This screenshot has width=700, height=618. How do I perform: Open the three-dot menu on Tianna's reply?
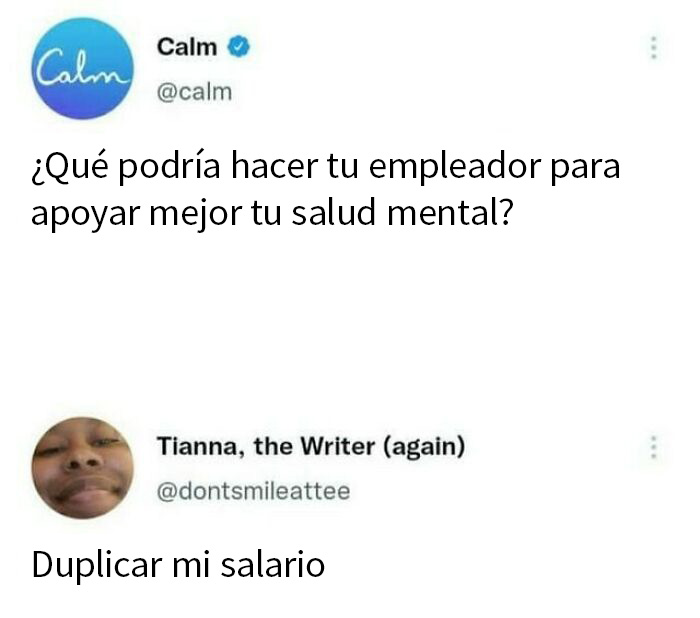coord(654,447)
